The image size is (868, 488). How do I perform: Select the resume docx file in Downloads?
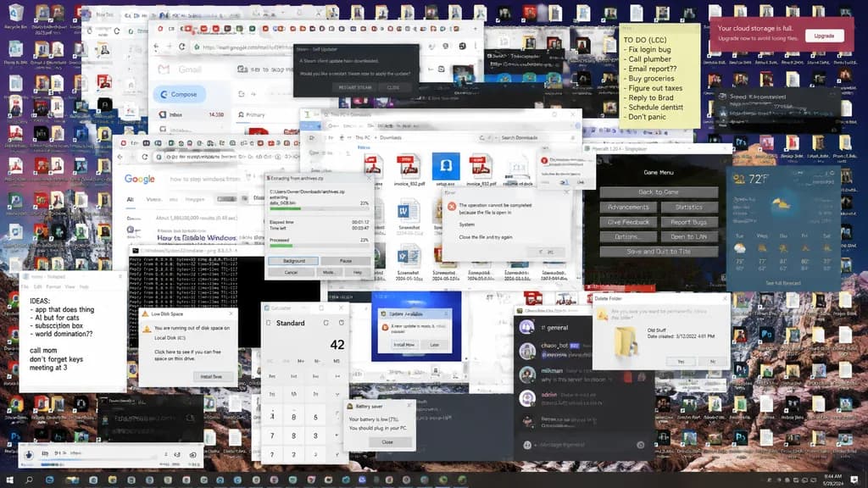pyautogui.click(x=518, y=171)
